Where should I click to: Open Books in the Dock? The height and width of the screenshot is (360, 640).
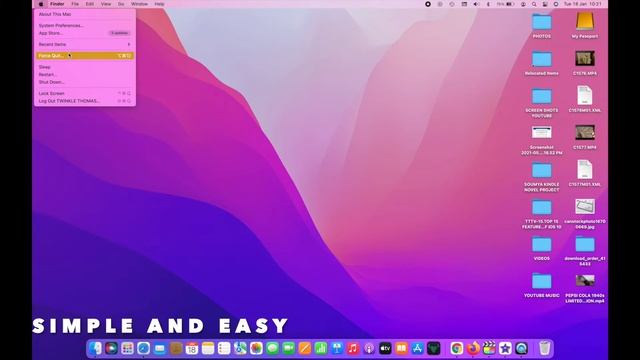point(401,348)
